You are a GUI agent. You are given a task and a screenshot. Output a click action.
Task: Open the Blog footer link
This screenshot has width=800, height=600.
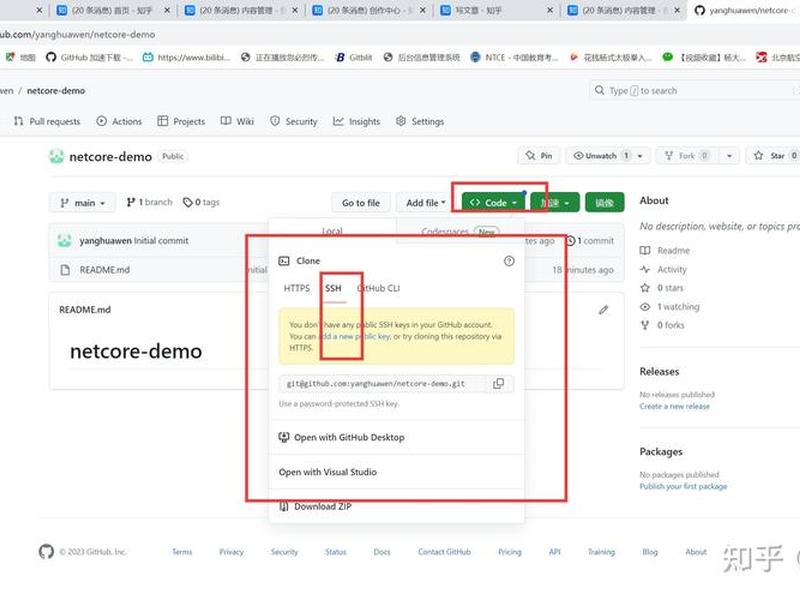pos(650,552)
